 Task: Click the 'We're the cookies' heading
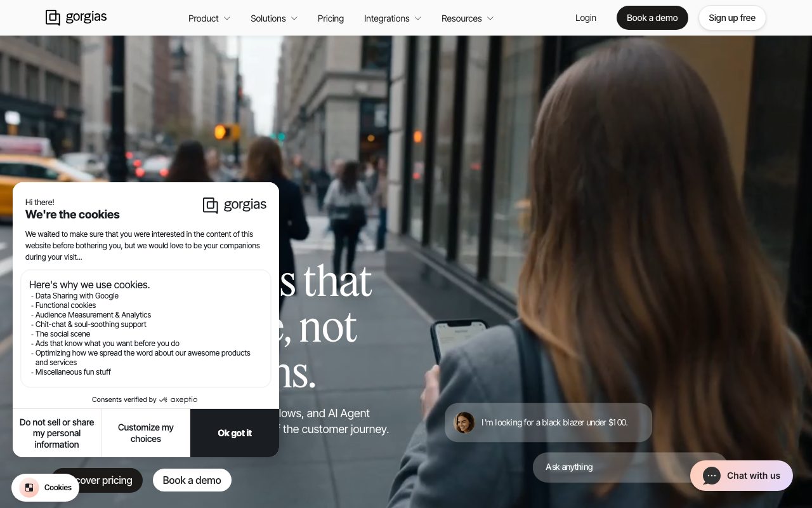(72, 215)
